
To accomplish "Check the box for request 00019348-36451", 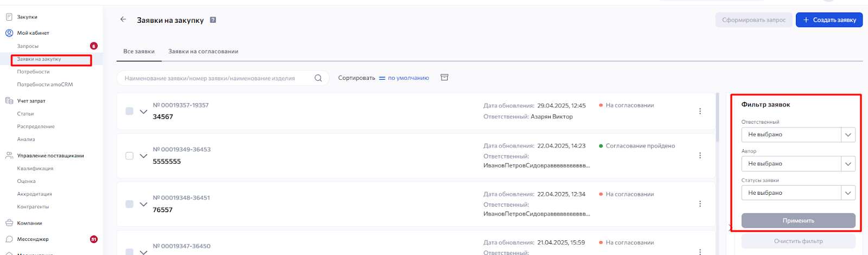I will tap(129, 204).
